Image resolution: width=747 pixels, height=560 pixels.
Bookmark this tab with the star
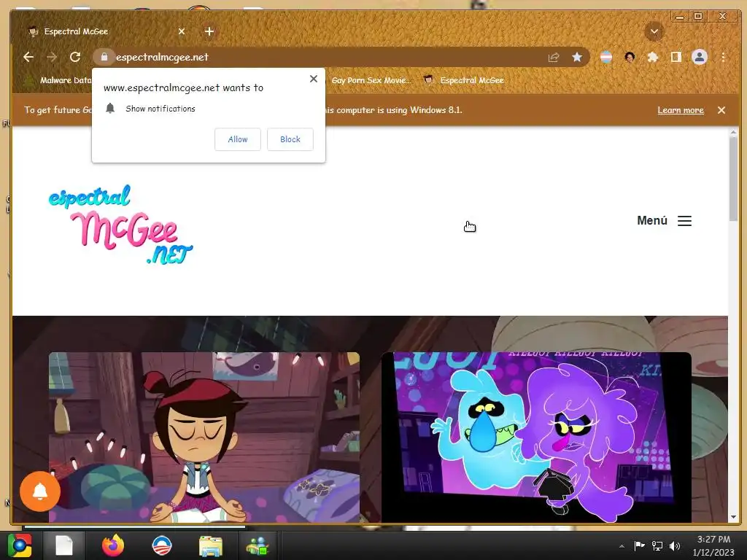(x=577, y=57)
